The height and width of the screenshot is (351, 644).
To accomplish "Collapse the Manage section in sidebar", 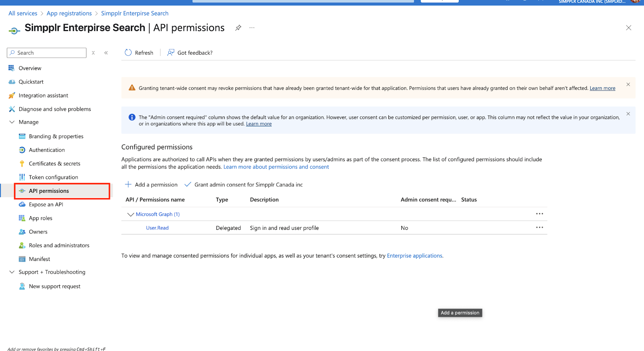I will [x=12, y=122].
